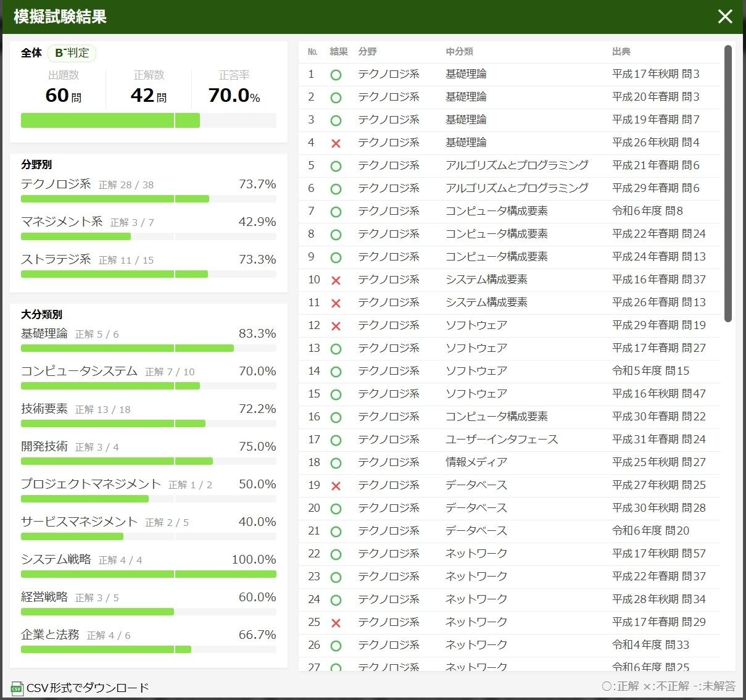Click the correct circle icon for question 9
The height and width of the screenshot is (700, 746).
click(x=336, y=257)
